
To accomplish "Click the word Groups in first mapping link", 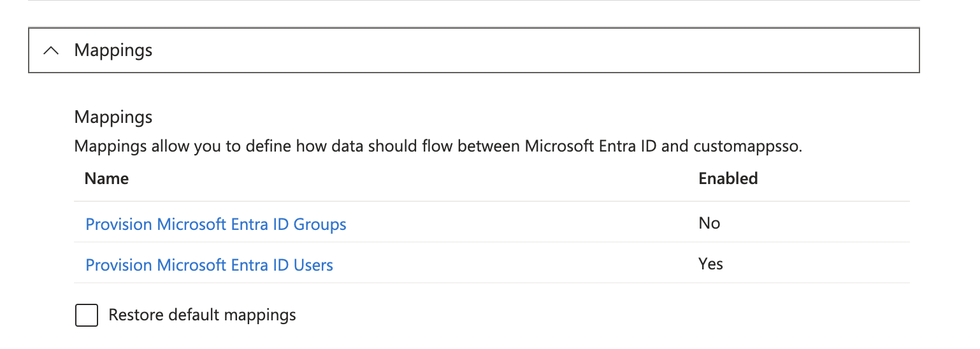I will tap(320, 224).
